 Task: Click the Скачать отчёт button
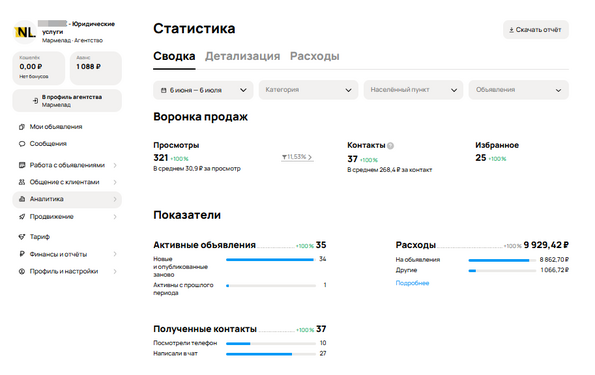point(535,30)
